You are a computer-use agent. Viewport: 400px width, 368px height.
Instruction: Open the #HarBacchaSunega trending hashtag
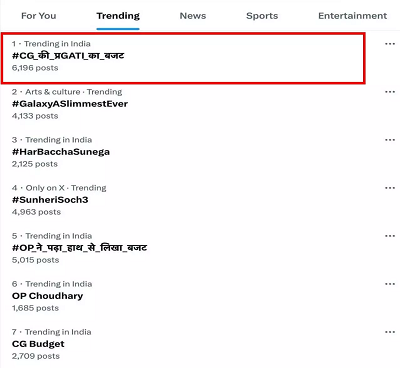point(61,152)
